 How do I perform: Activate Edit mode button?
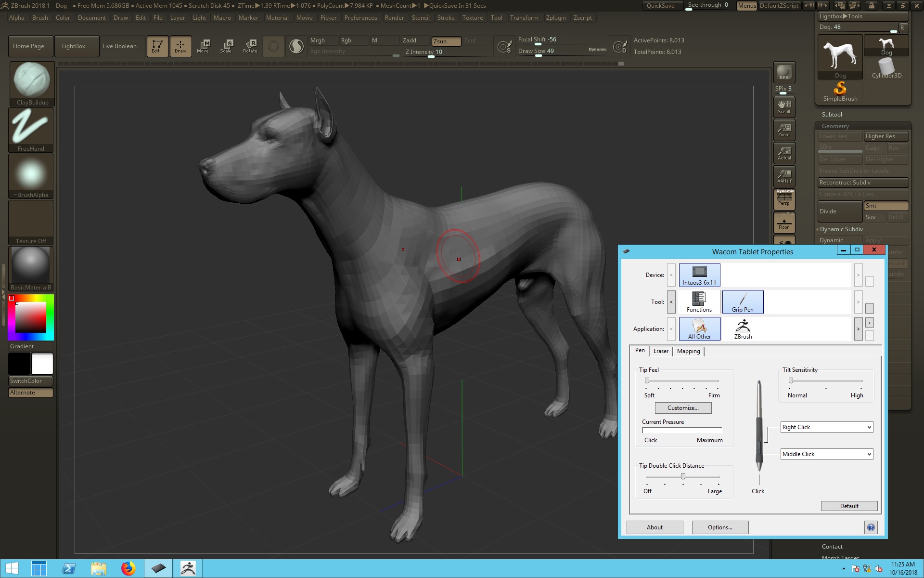(157, 46)
